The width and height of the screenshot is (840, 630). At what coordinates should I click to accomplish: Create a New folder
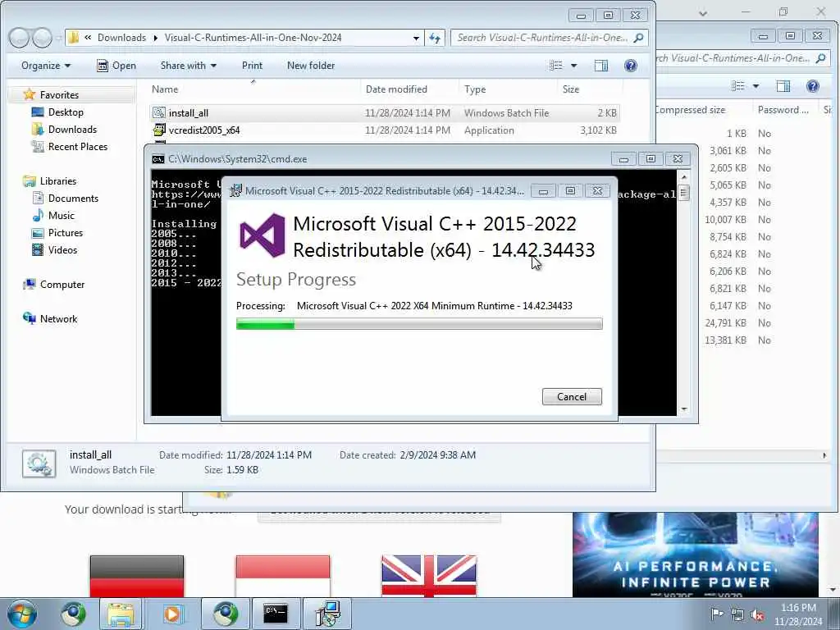coord(311,66)
